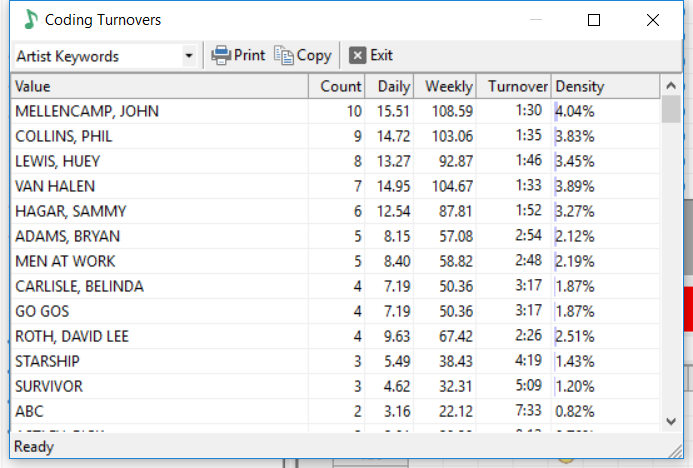Close the Coding Turnovers window
693x468 pixels.
coord(652,20)
